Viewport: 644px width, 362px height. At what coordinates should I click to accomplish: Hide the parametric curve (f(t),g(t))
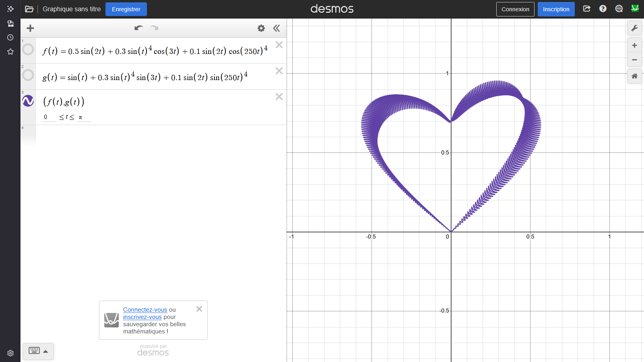coord(28,101)
